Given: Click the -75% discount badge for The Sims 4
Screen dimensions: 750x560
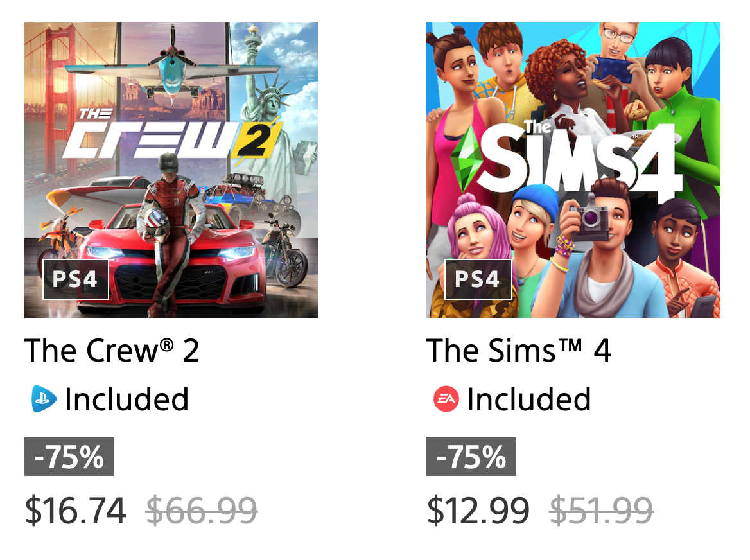Looking at the screenshot, I should coord(471,456).
